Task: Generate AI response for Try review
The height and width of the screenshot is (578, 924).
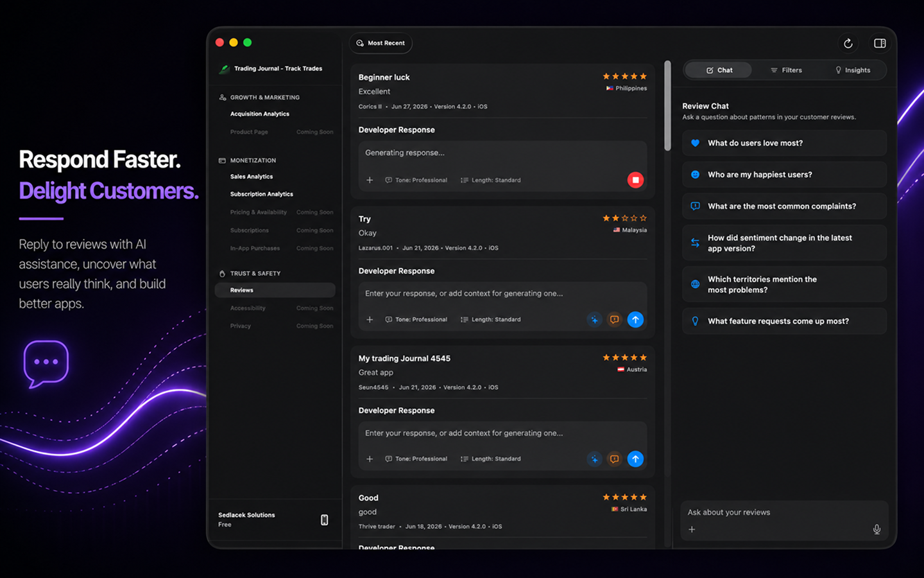Action: coord(594,319)
